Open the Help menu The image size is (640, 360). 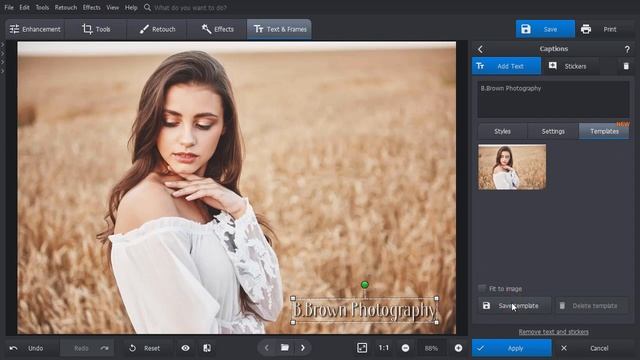point(131,7)
